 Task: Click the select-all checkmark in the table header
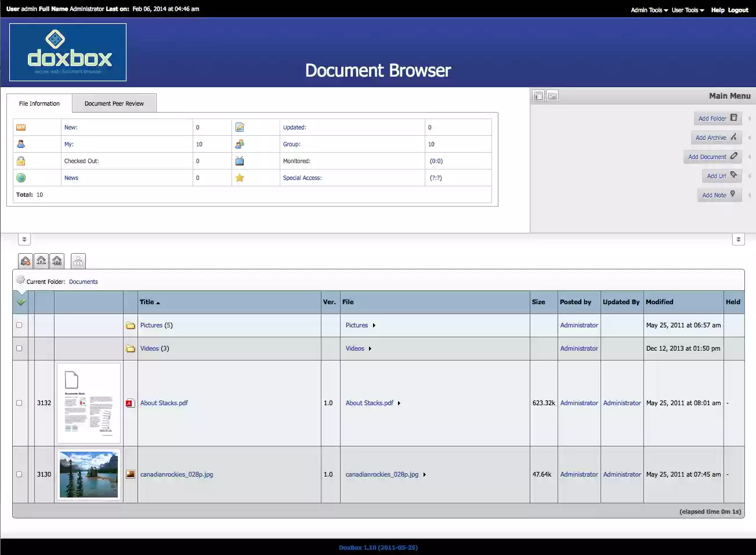pos(21,302)
